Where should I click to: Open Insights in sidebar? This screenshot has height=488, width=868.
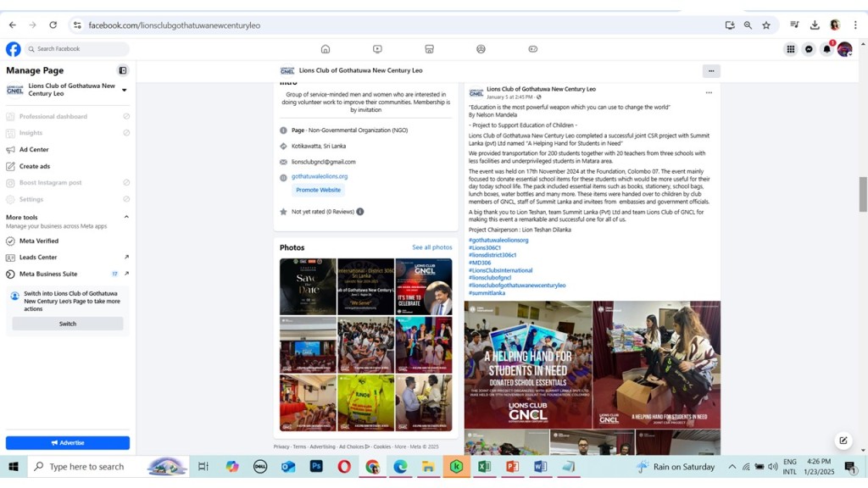coord(68,133)
